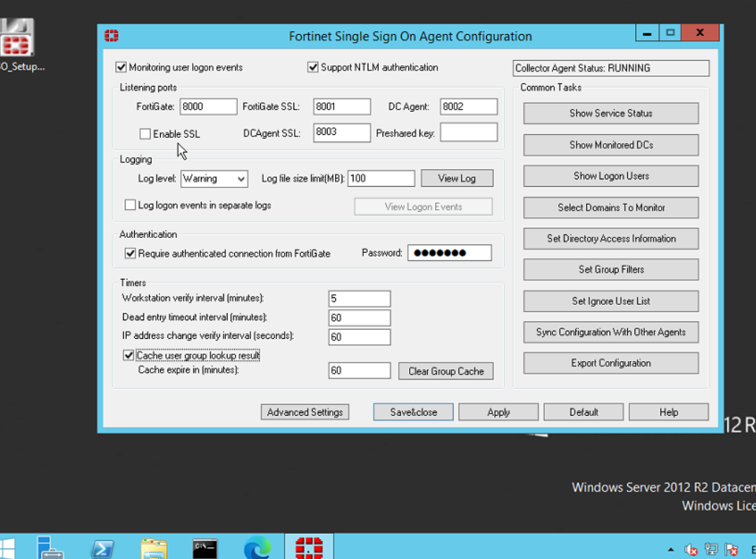Click Show Monitored DCs
The width and height of the screenshot is (756, 559).
(x=611, y=145)
